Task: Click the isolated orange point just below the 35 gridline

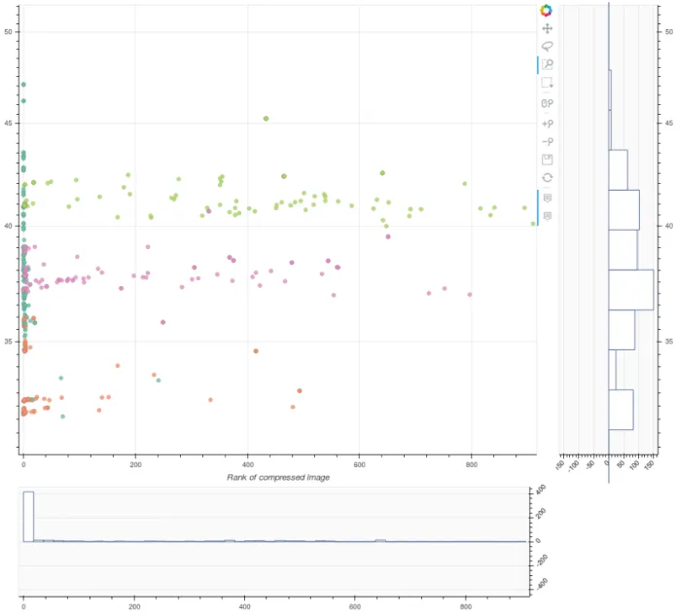Action: 256,351
